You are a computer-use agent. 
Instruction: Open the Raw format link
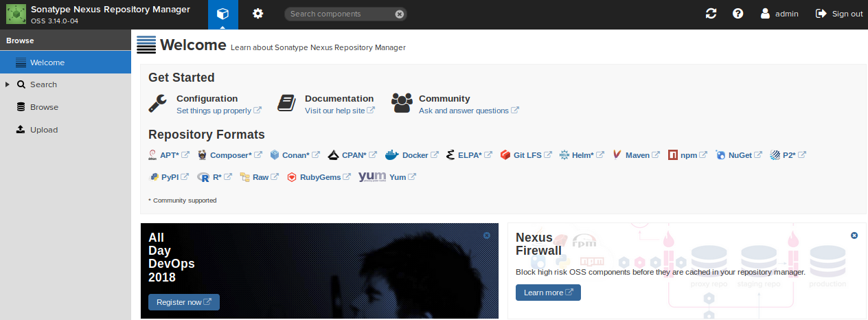click(265, 176)
